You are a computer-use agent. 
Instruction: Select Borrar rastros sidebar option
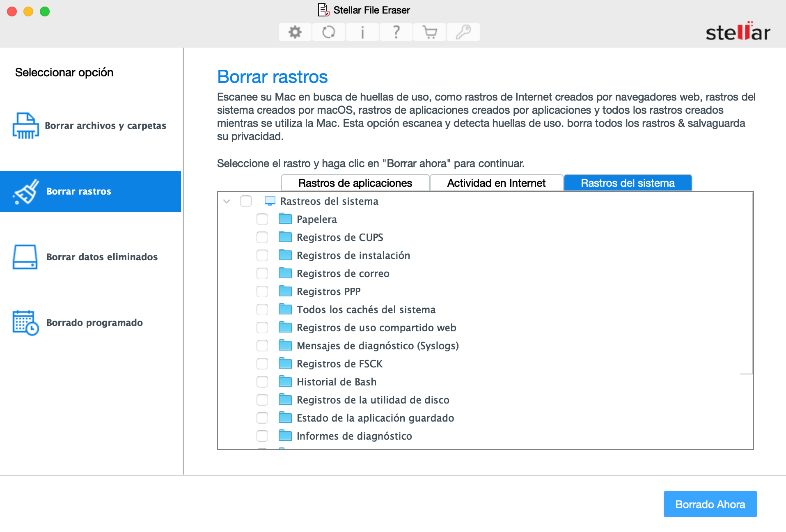click(90, 191)
